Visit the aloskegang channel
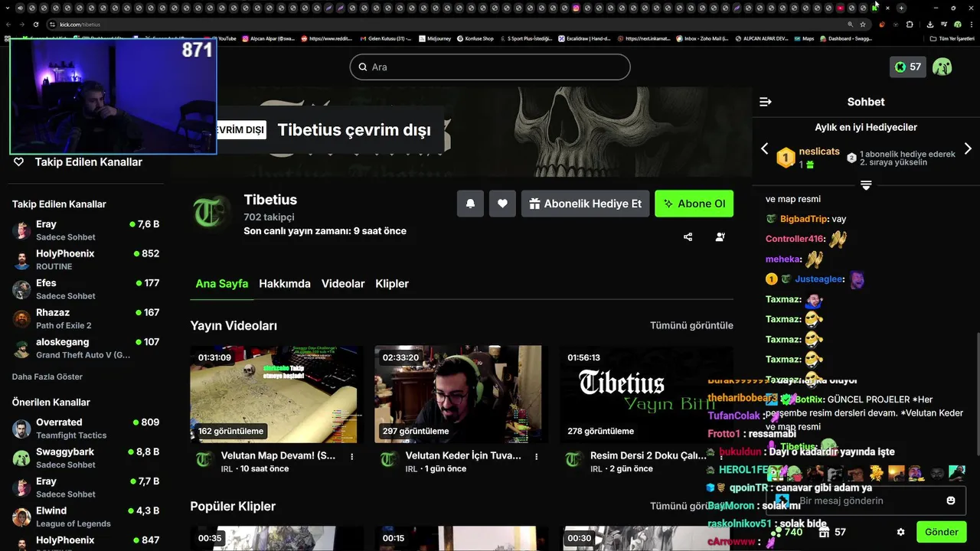Image resolution: width=980 pixels, height=551 pixels. coord(86,348)
